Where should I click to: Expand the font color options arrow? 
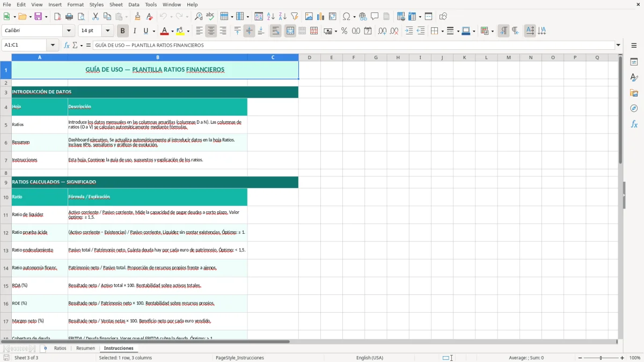click(172, 31)
